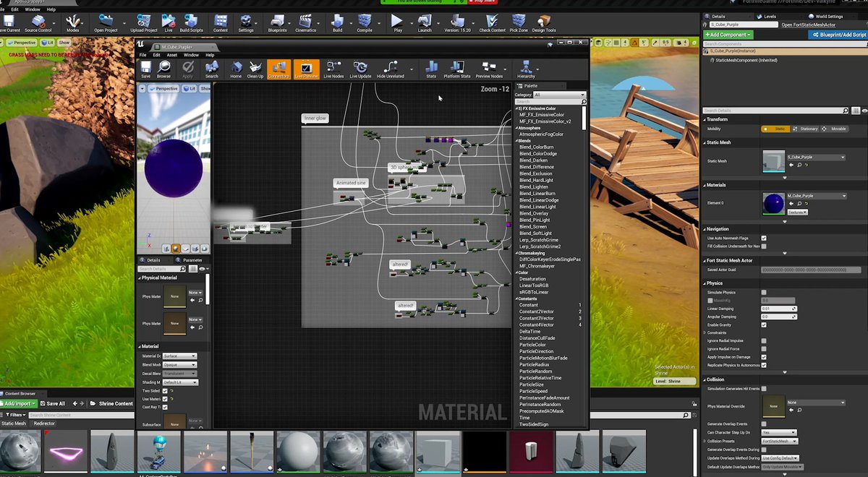
Task: Toggle Live Preview in material editor
Action: pyautogui.click(x=306, y=69)
